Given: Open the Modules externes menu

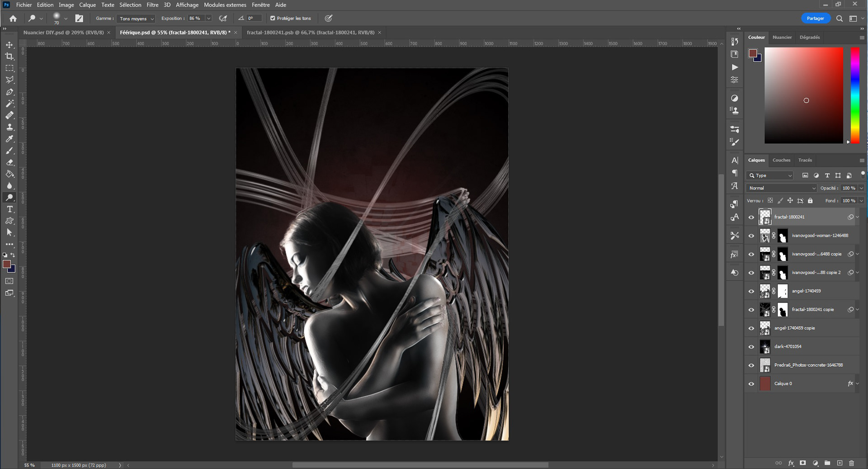Looking at the screenshot, I should [225, 5].
